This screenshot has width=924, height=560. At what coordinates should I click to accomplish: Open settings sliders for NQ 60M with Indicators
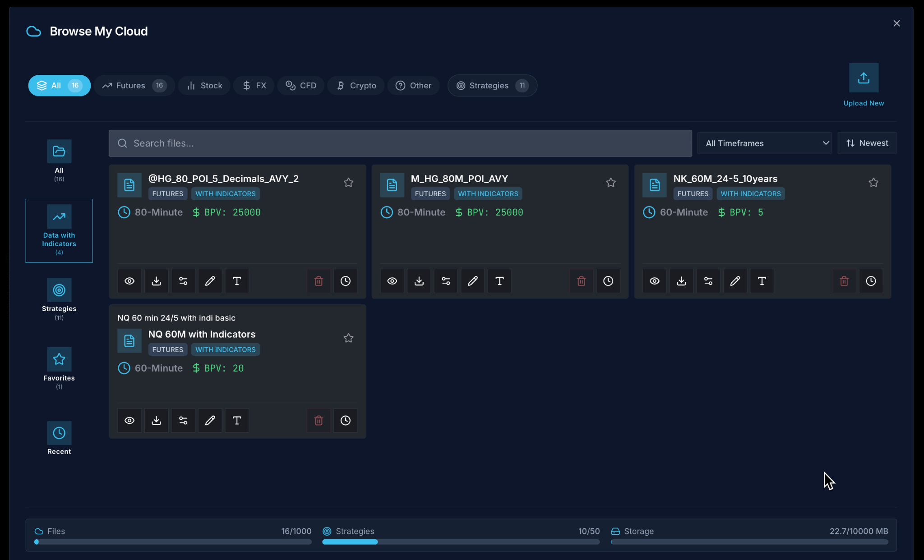[183, 420]
